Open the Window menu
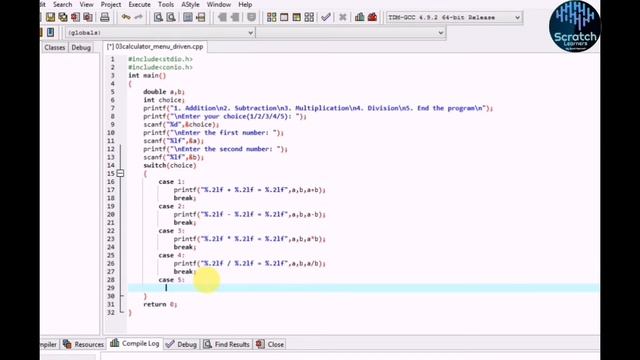The image size is (640, 360). pyautogui.click(x=219, y=4)
